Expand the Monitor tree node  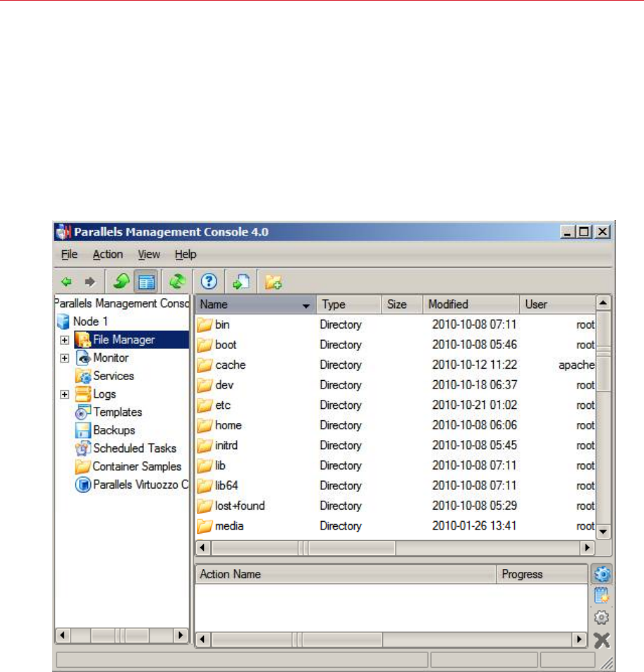pyautogui.click(x=65, y=358)
